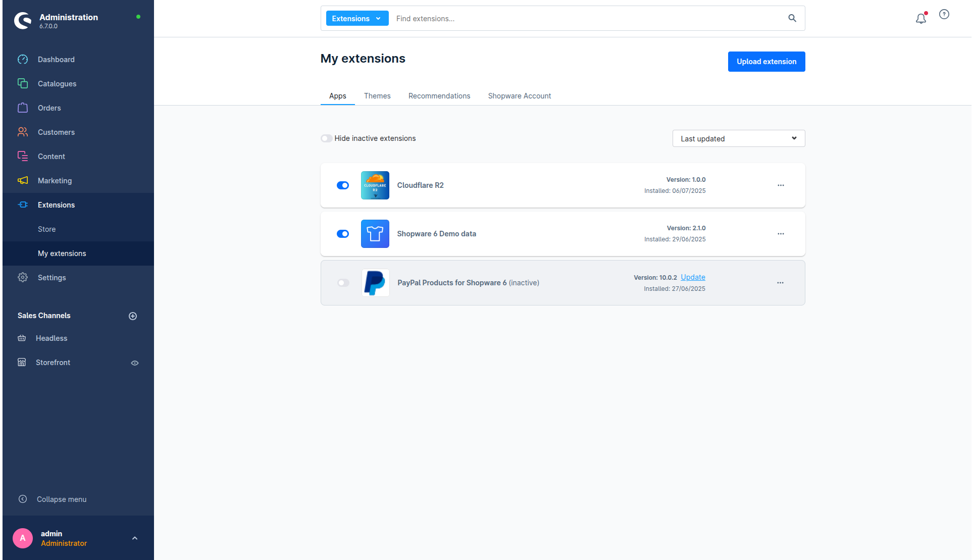This screenshot has height=560, width=972.
Task: Deactivate the Cloudflare R2 extension
Action: tap(343, 185)
